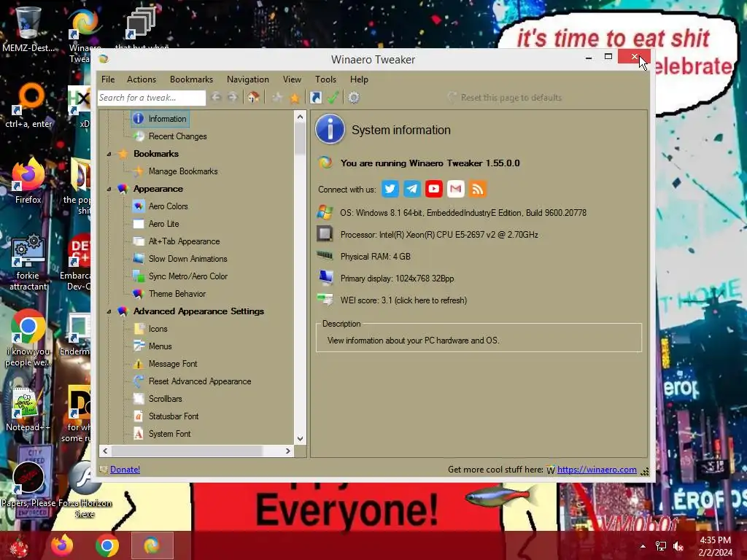747x560 pixels.
Task: Select Information in the tree
Action: click(x=160, y=119)
